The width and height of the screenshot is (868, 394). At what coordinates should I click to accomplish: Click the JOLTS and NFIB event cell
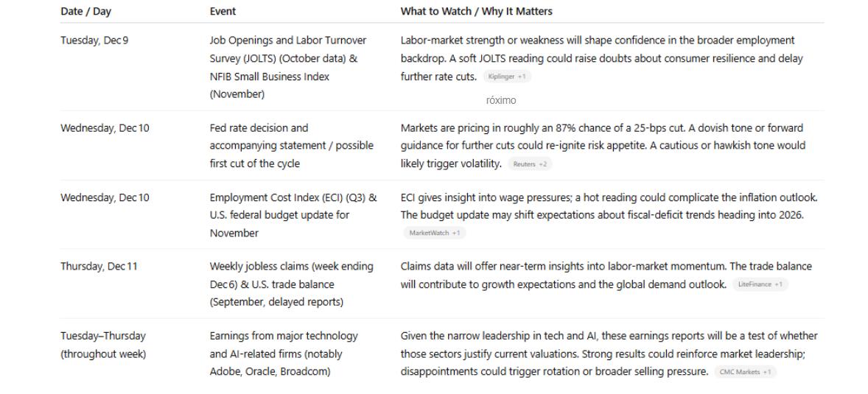[288, 67]
